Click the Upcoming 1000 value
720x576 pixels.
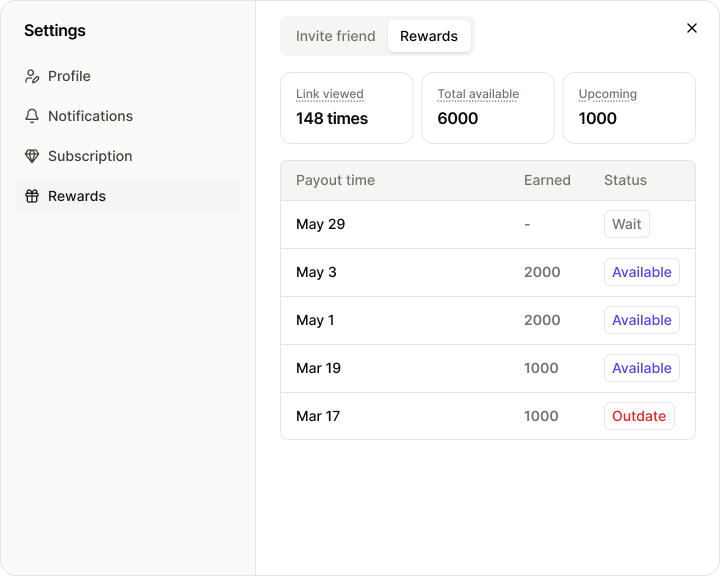(597, 119)
